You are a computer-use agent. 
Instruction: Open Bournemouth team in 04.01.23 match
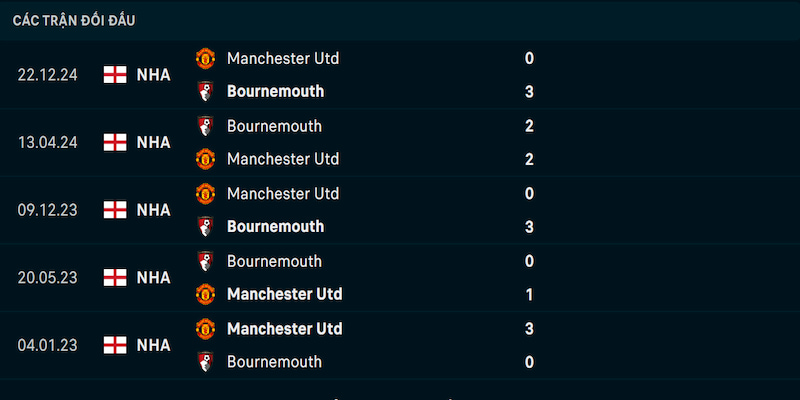tap(274, 361)
